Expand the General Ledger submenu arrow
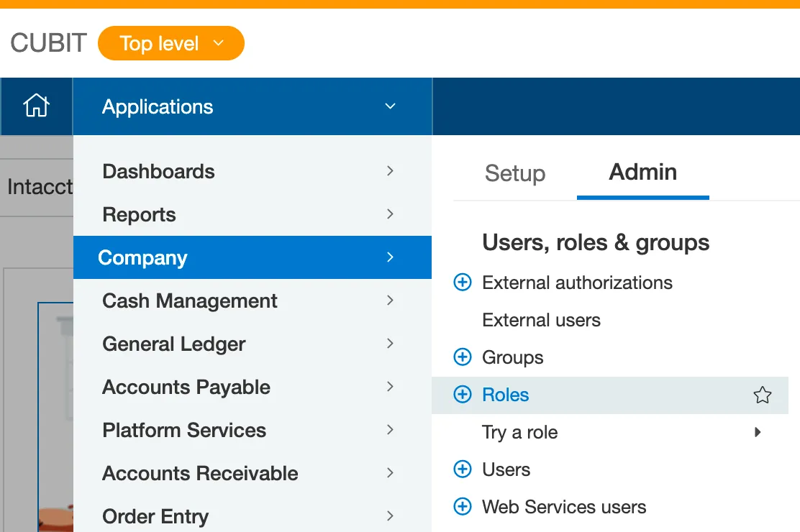800x532 pixels. tap(391, 344)
